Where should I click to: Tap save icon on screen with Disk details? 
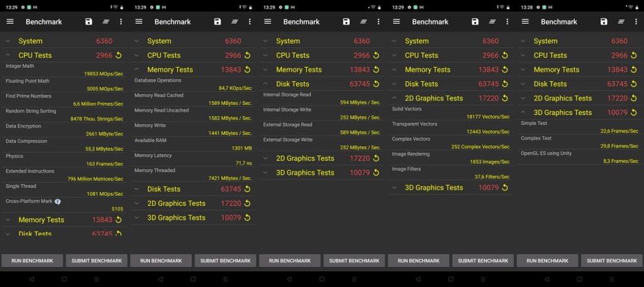(347, 22)
